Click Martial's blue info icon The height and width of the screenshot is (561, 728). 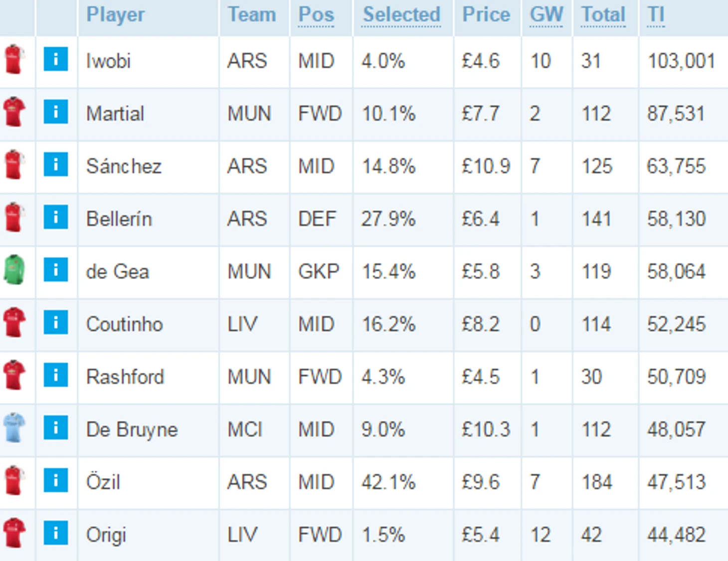[x=56, y=112]
